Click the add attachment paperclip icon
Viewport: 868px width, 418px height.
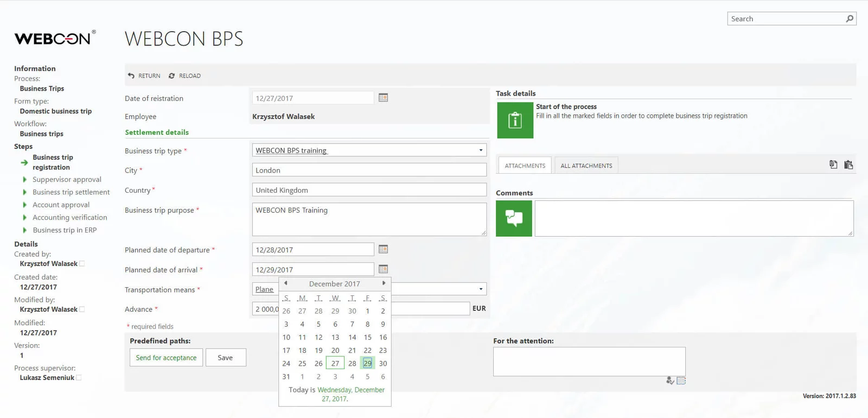(833, 164)
